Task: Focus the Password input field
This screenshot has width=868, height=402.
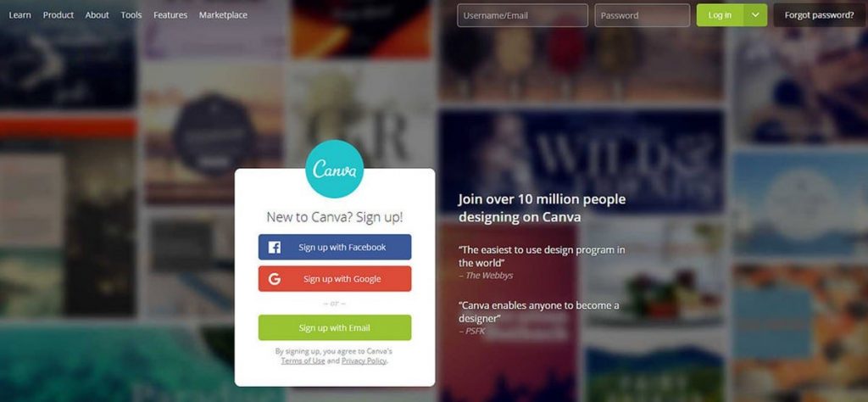Action: [x=643, y=15]
